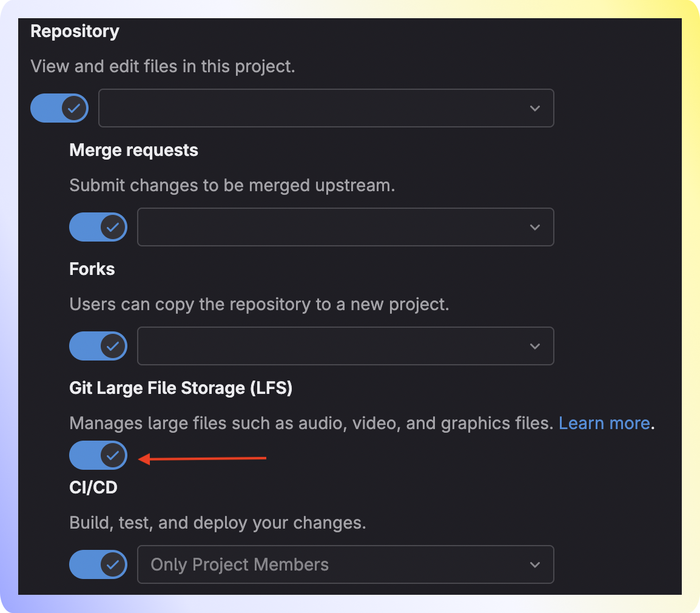Screen dimensions: 700x613
Task: Click 'Submit changes to be merged upstream.' text
Action: (232, 186)
